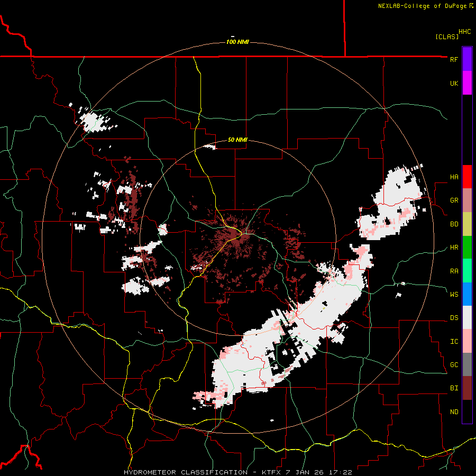Click the 100 NMI range ring label
The height and width of the screenshot is (476, 476).
coord(237,42)
